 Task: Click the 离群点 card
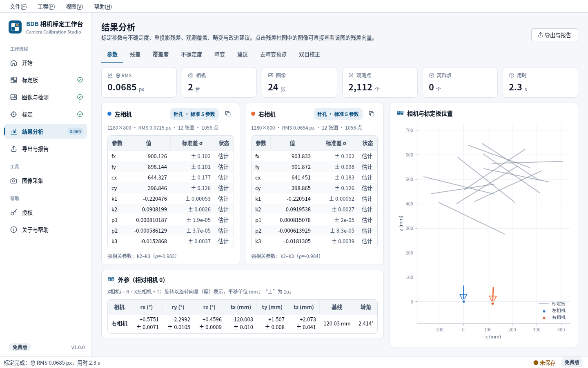pyautogui.click(x=460, y=82)
